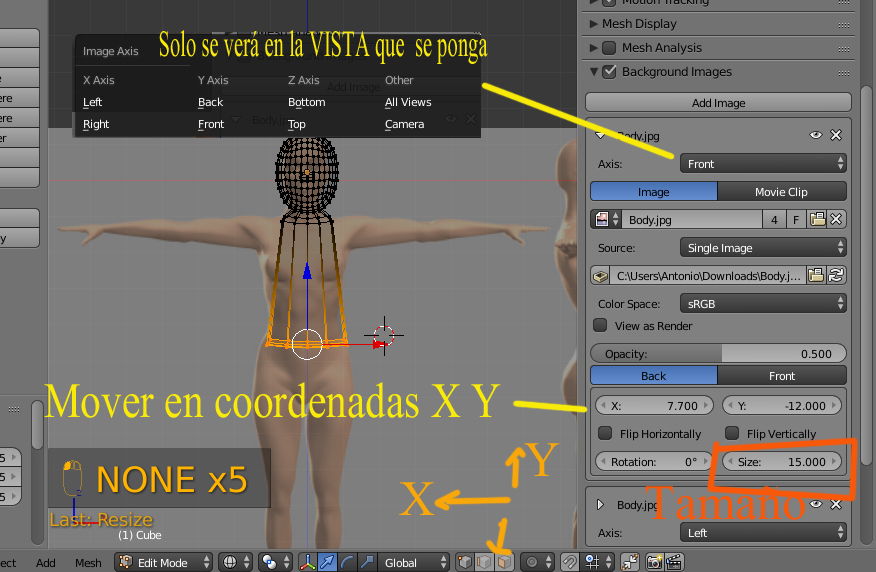Choose Top in Image Axis menu

click(297, 124)
